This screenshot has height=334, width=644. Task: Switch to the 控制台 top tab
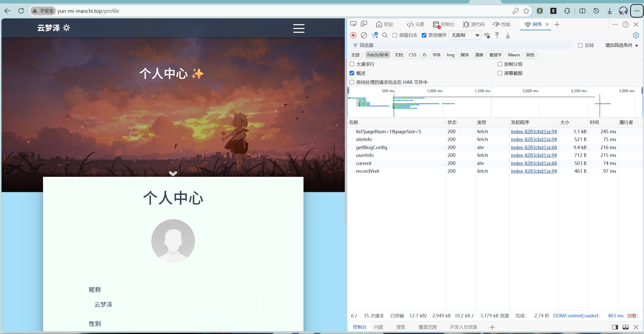pos(444,24)
